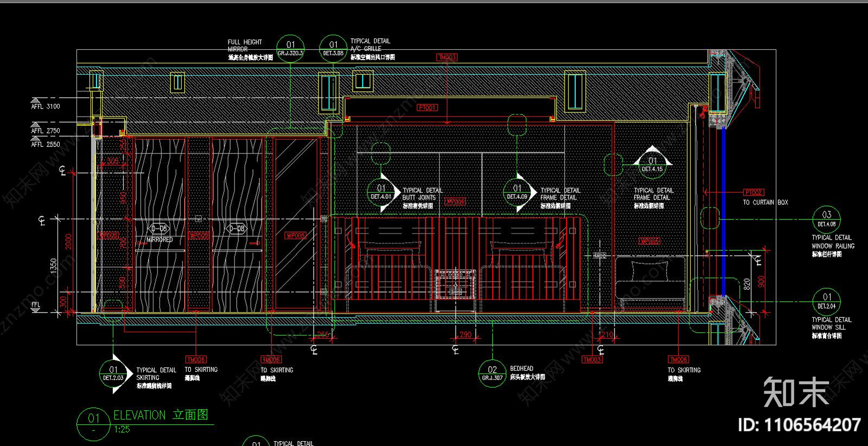Select the armchair drawn near the window
Image resolution: width=868 pixels, height=446 pixels.
coord(650,283)
